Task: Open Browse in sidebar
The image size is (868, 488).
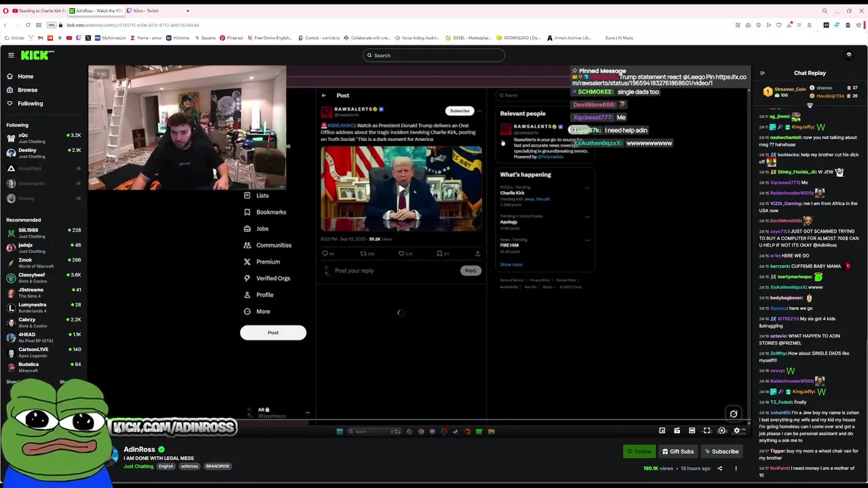Action: click(x=27, y=89)
